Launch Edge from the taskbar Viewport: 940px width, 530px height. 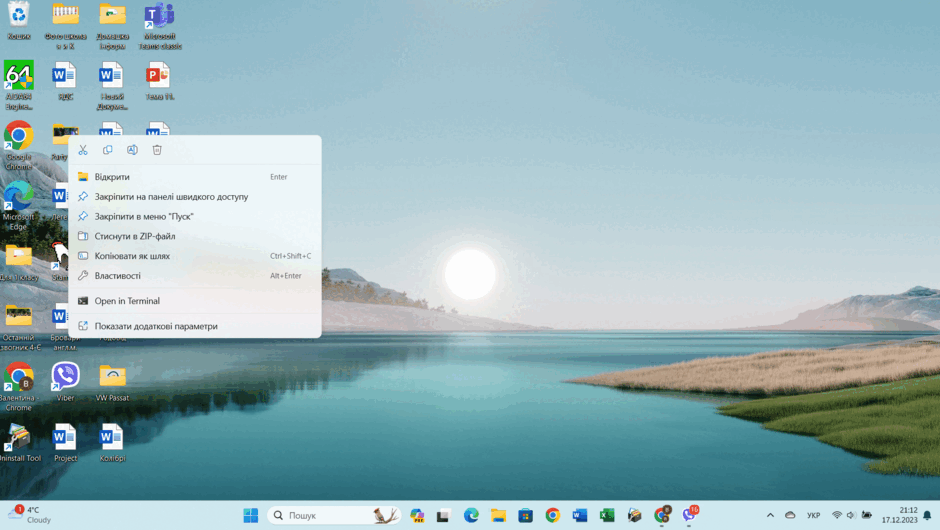coord(471,515)
